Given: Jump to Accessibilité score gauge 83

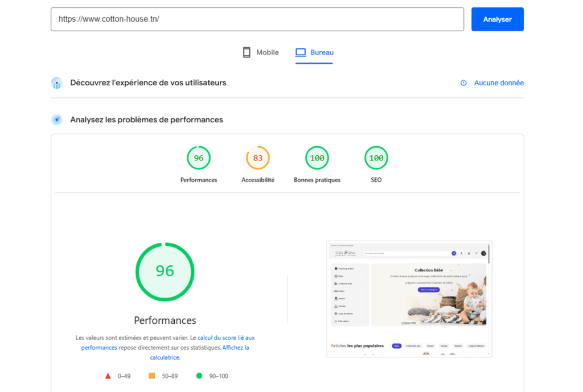Looking at the screenshot, I should 258,158.
